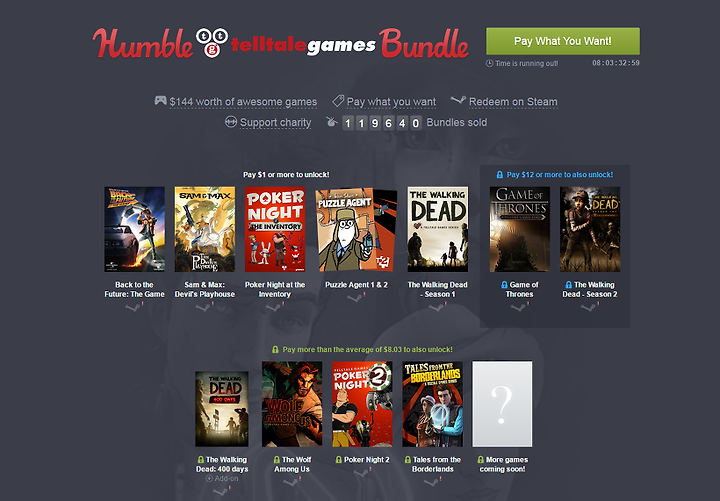Click the Pay What You Want! button
720x501 pixels.
point(562,41)
